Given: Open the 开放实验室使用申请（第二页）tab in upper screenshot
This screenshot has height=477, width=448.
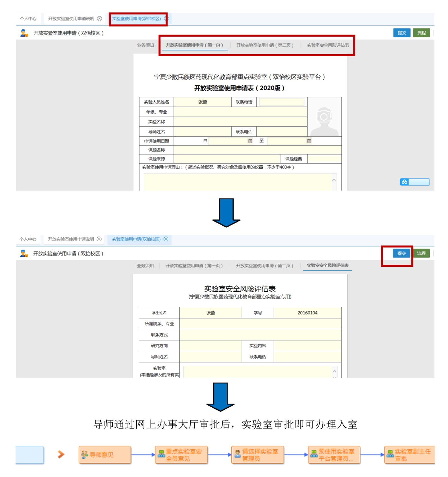Looking at the screenshot, I should coord(265,45).
